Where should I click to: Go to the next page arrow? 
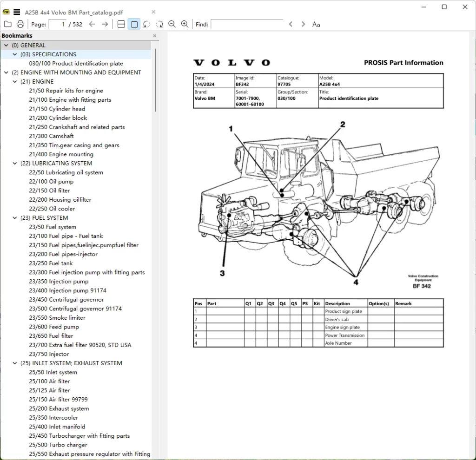pyautogui.click(x=105, y=24)
